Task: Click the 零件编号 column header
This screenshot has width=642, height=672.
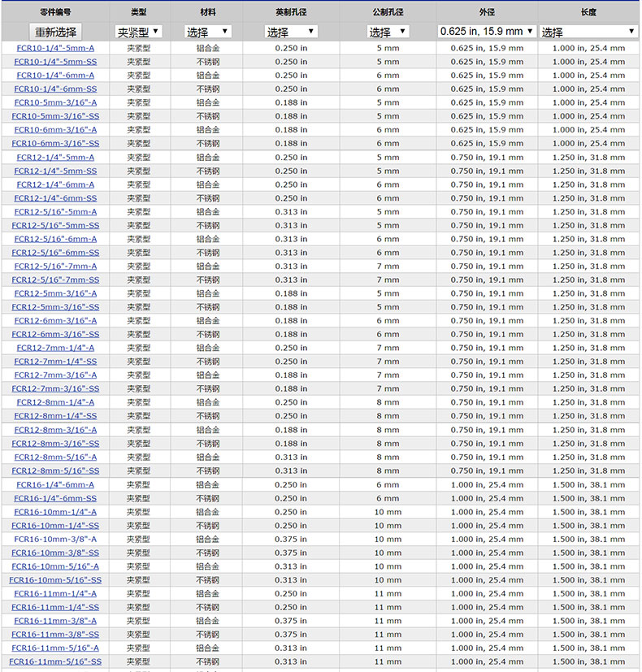Action: tap(55, 12)
